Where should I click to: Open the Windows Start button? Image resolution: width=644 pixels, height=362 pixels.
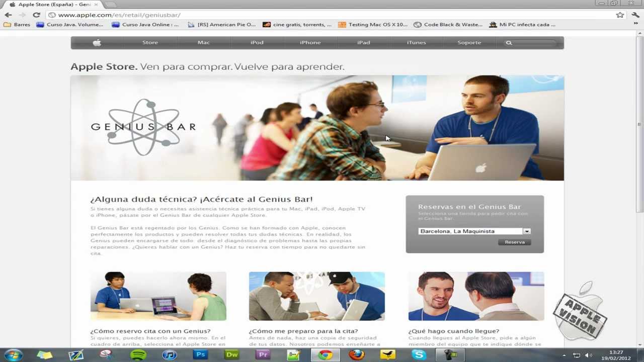point(13,354)
